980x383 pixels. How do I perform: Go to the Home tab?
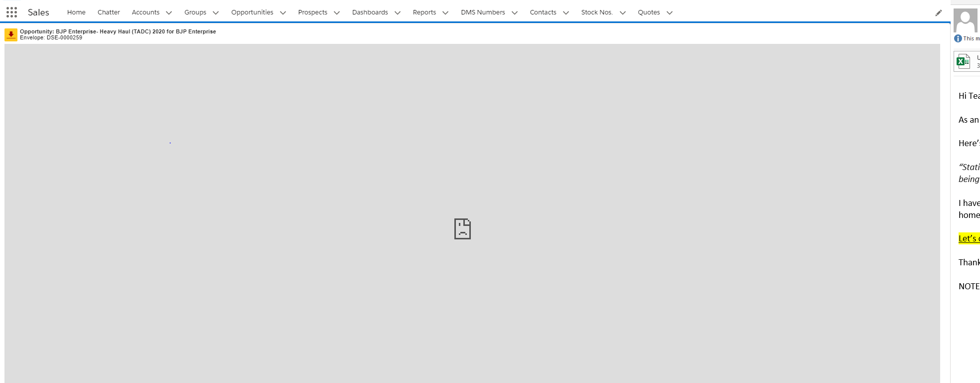tap(76, 12)
